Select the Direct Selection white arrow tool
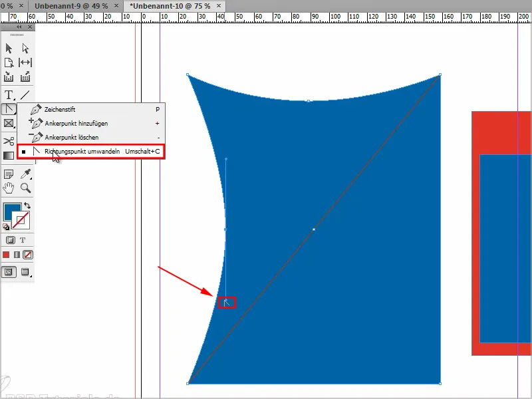This screenshot has height=399, width=532. pos(25,49)
